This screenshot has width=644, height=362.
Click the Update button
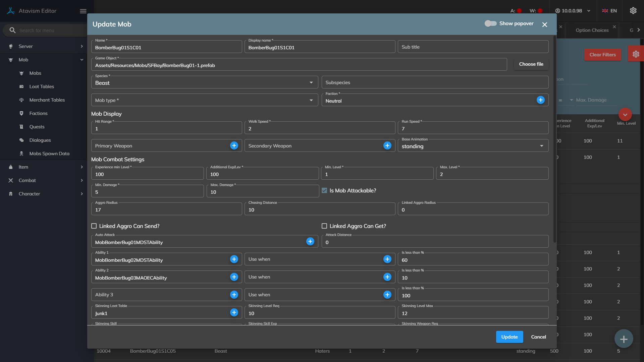pos(509,337)
